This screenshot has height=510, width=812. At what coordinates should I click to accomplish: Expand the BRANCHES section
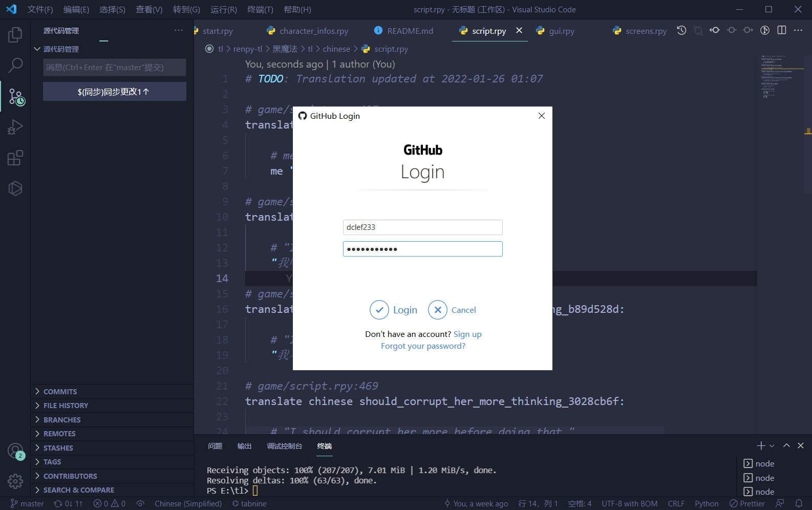(112, 420)
